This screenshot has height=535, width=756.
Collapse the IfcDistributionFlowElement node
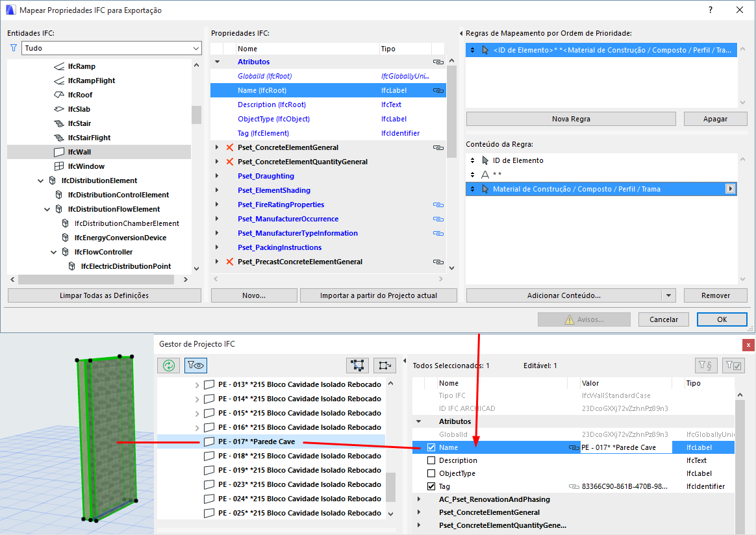pos(47,209)
